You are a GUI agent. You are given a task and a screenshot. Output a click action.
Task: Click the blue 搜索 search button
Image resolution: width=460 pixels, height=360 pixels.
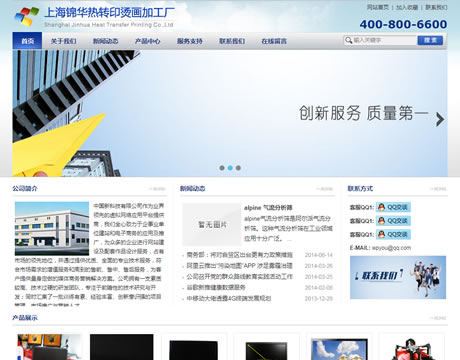coord(430,40)
